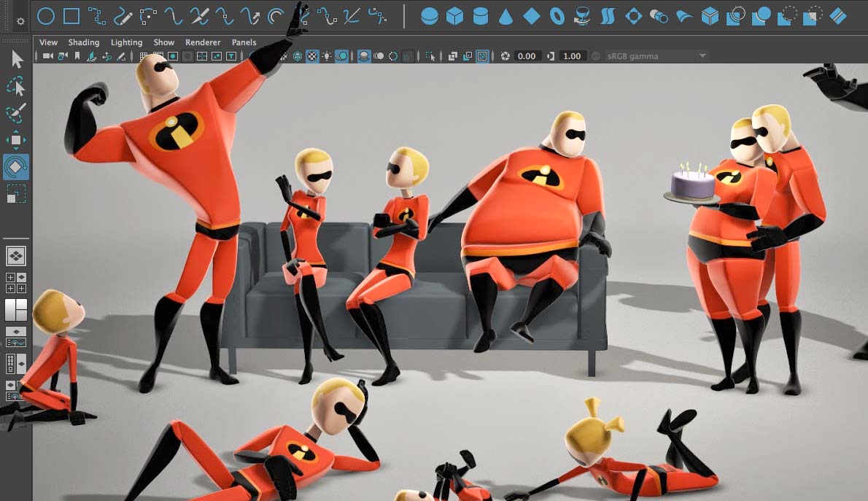Toggle viewport Motion Blur
The height and width of the screenshot is (501, 868).
379,56
